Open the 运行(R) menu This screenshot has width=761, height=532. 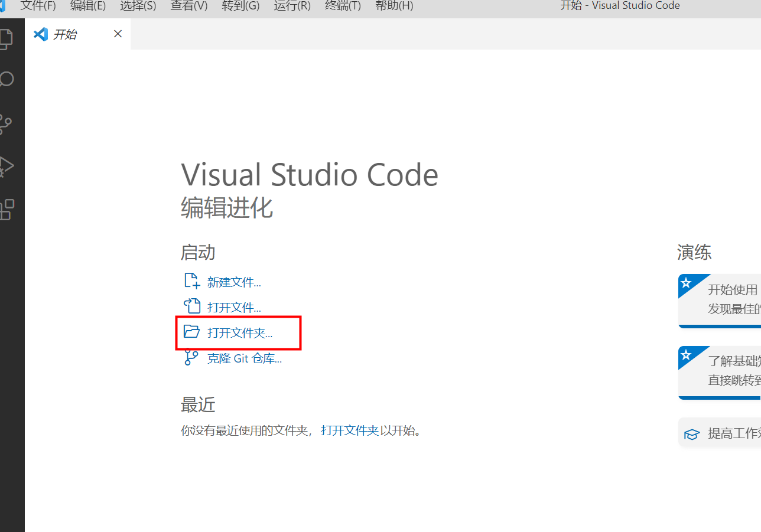[292, 6]
